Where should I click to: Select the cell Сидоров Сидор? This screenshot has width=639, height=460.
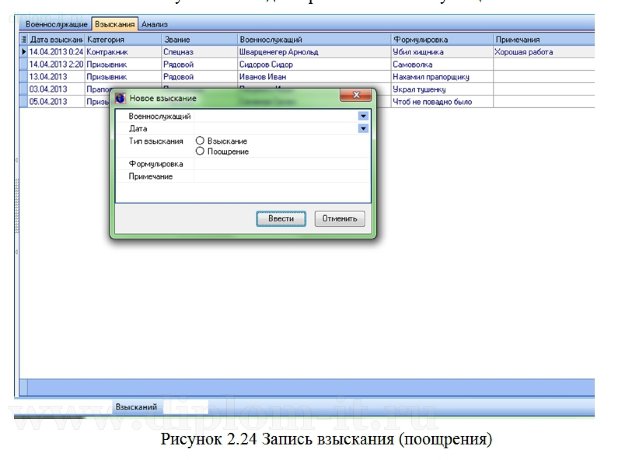[x=314, y=64]
